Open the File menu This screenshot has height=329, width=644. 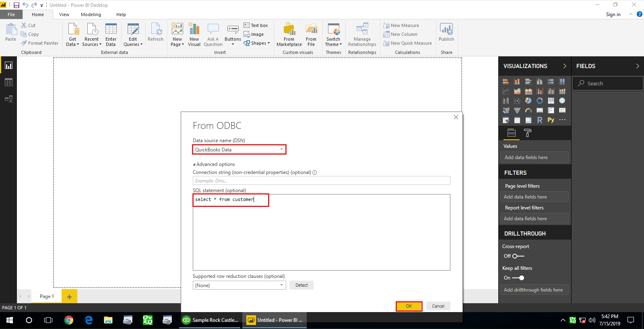click(x=11, y=14)
